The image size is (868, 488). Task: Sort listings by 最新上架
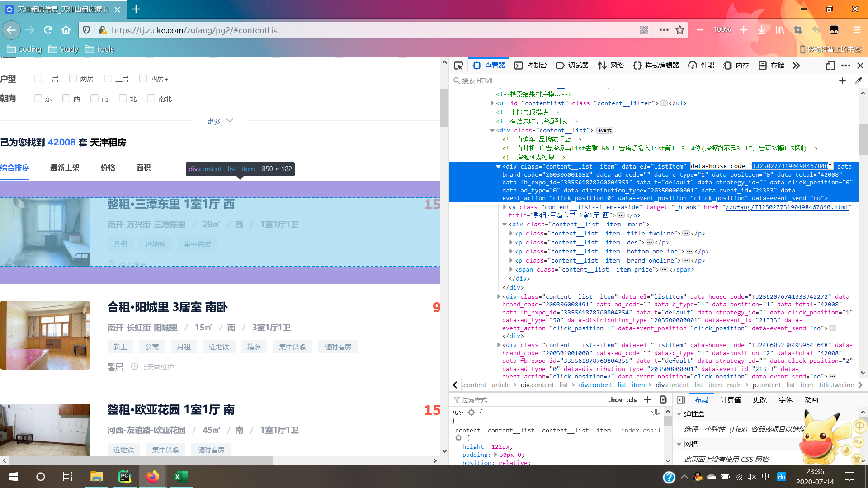pyautogui.click(x=65, y=168)
